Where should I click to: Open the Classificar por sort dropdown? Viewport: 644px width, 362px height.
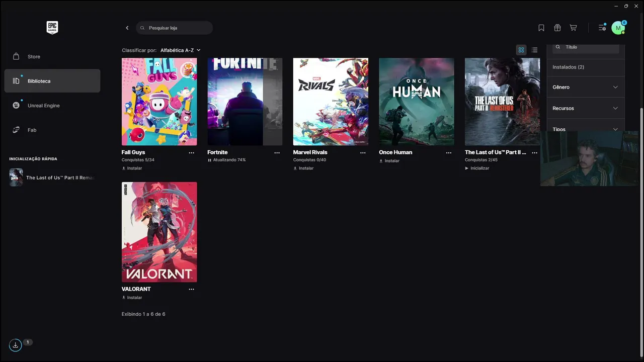pyautogui.click(x=180, y=50)
